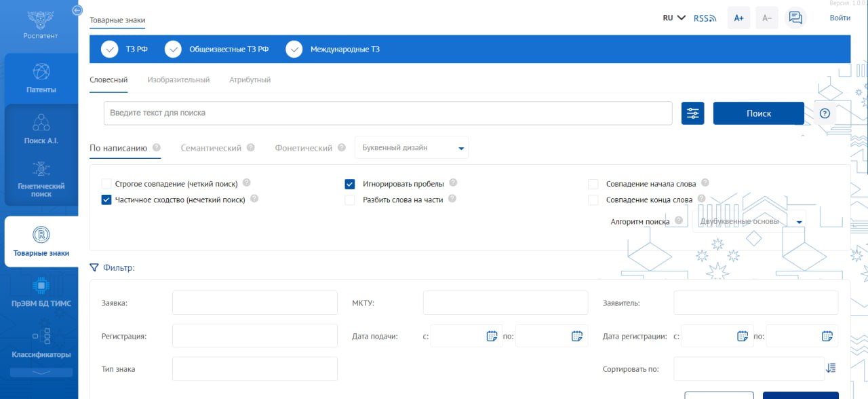
Task: Open the feedback chat icon
Action: tap(795, 18)
